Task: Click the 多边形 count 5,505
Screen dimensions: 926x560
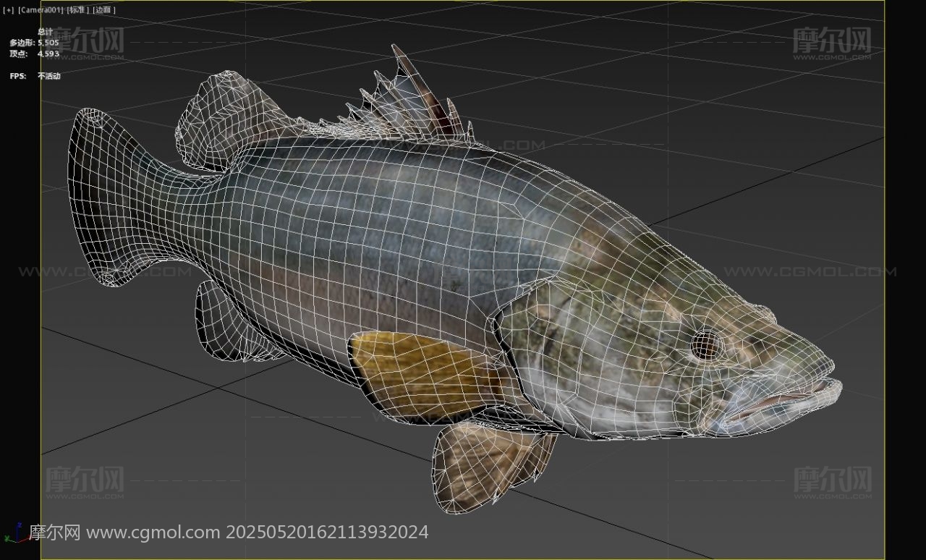Action: 48,43
